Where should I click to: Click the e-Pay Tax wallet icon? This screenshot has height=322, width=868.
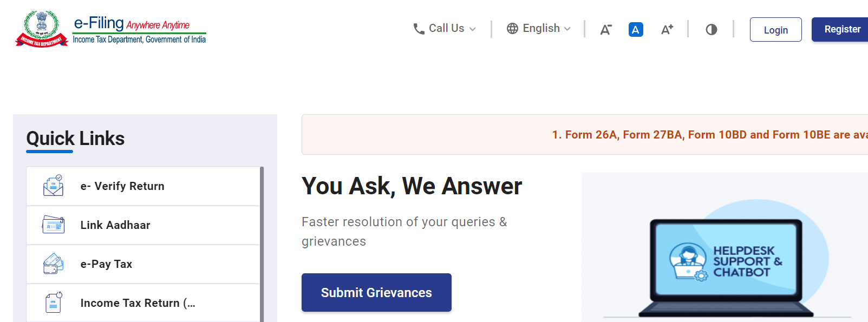53,264
